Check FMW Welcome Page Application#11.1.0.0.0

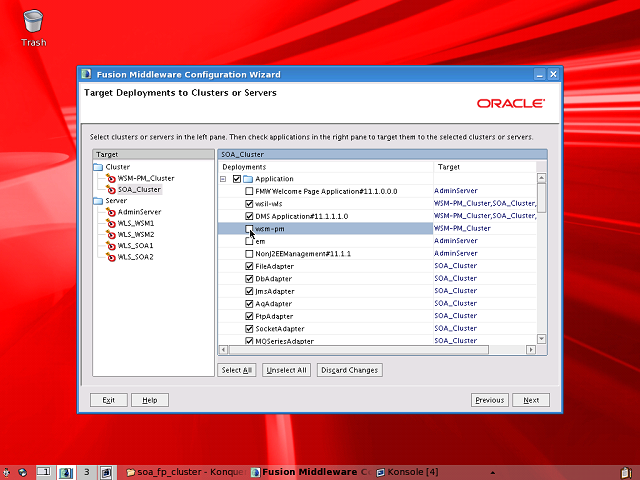(x=249, y=191)
